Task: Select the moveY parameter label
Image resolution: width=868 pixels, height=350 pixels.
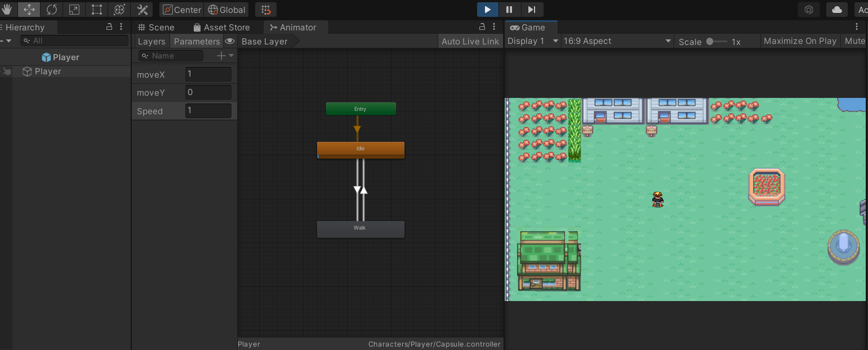Action: [151, 92]
